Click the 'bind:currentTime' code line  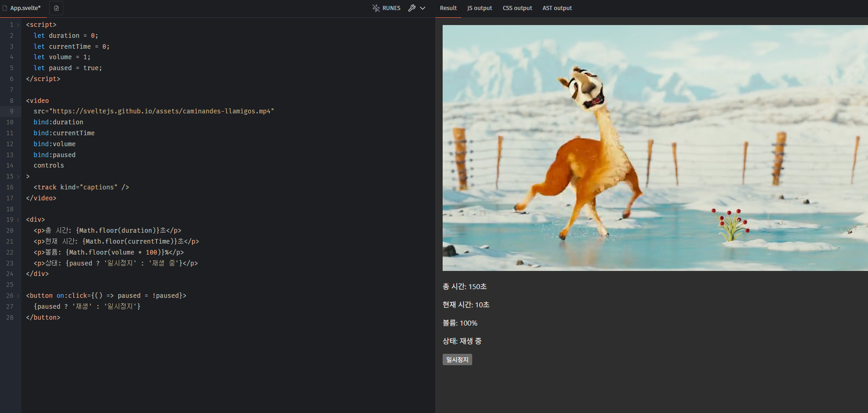pyautogui.click(x=64, y=133)
